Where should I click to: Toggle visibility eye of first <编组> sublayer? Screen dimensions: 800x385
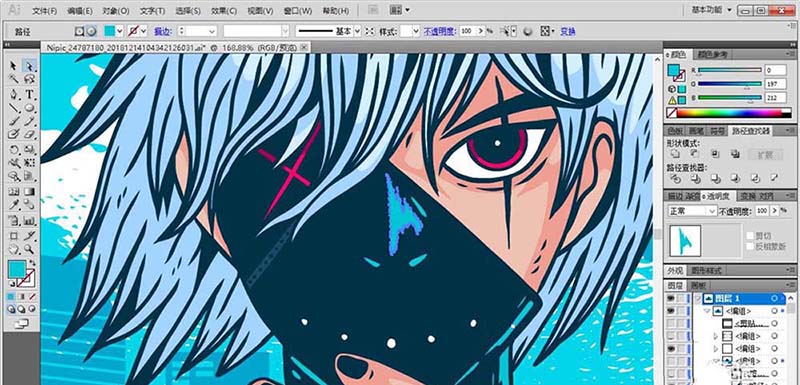(670, 311)
